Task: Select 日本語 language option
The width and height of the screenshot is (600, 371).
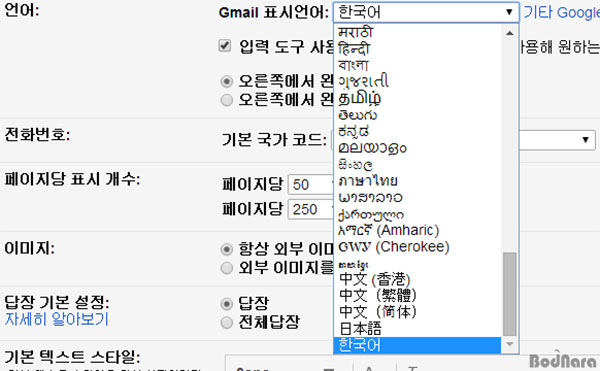Action: click(x=360, y=329)
